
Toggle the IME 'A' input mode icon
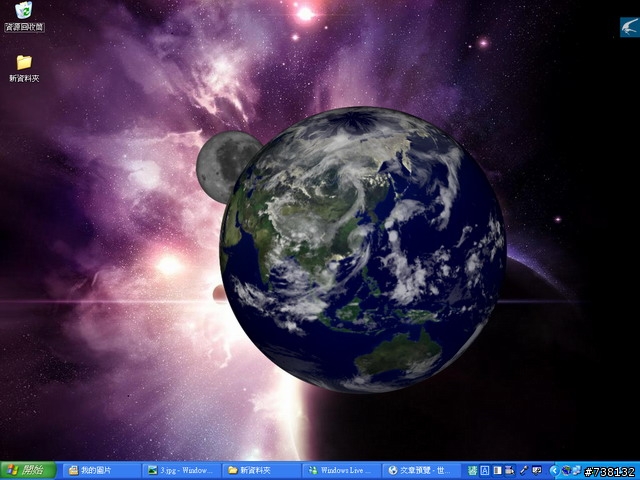pos(485,470)
